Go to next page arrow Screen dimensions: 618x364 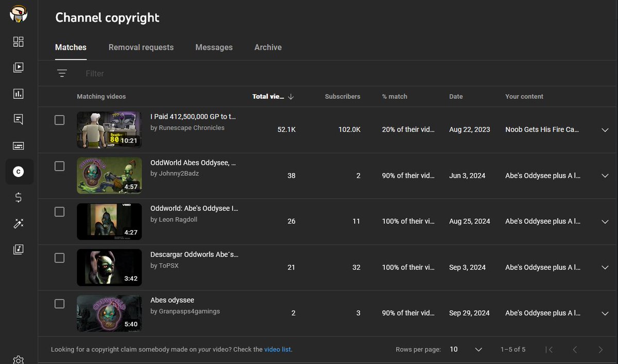(x=600, y=350)
